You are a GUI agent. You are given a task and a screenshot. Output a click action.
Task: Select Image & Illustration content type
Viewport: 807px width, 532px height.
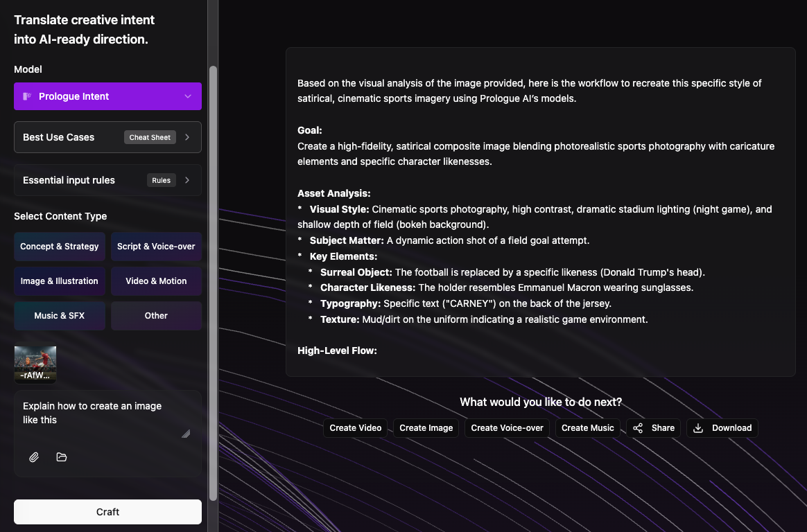[x=60, y=281]
